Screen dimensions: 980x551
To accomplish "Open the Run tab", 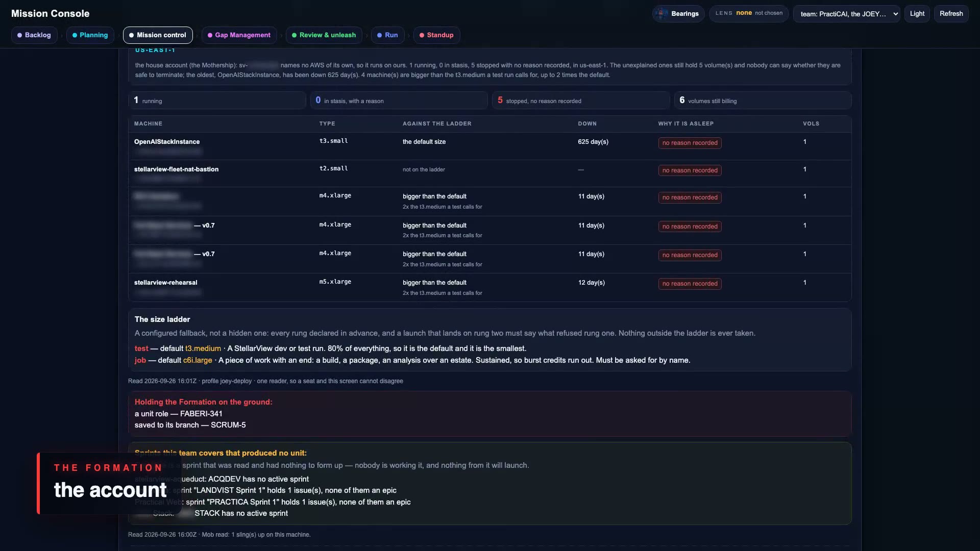I will click(388, 35).
